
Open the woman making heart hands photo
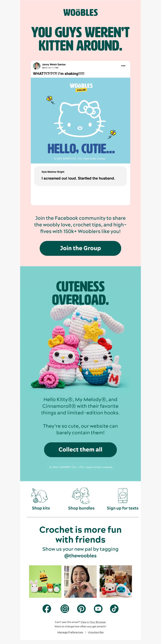[80, 581]
